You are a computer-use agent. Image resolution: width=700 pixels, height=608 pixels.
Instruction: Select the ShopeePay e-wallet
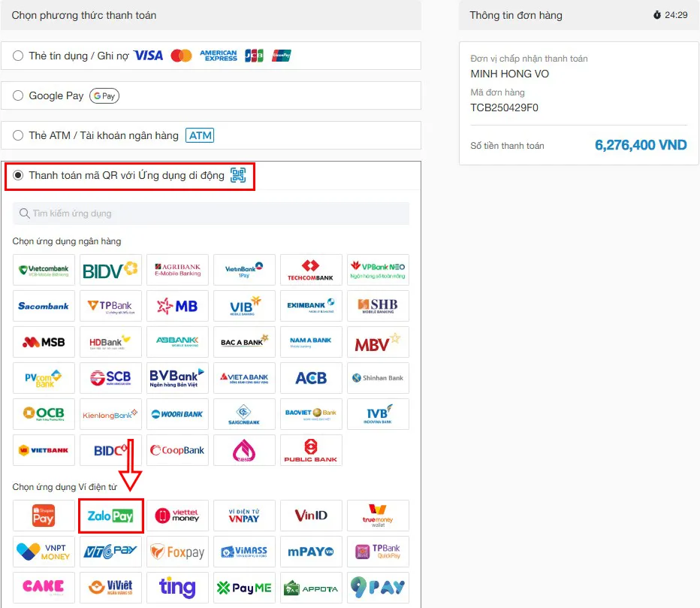click(44, 516)
